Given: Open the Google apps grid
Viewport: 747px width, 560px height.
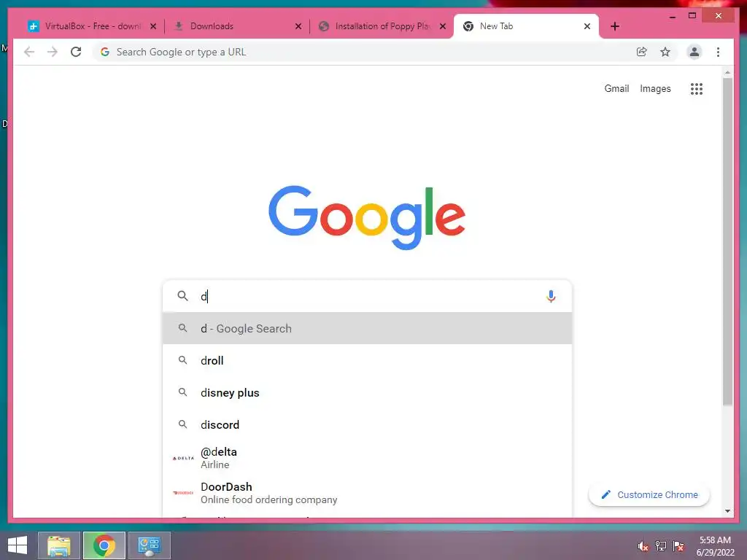Looking at the screenshot, I should pos(697,88).
